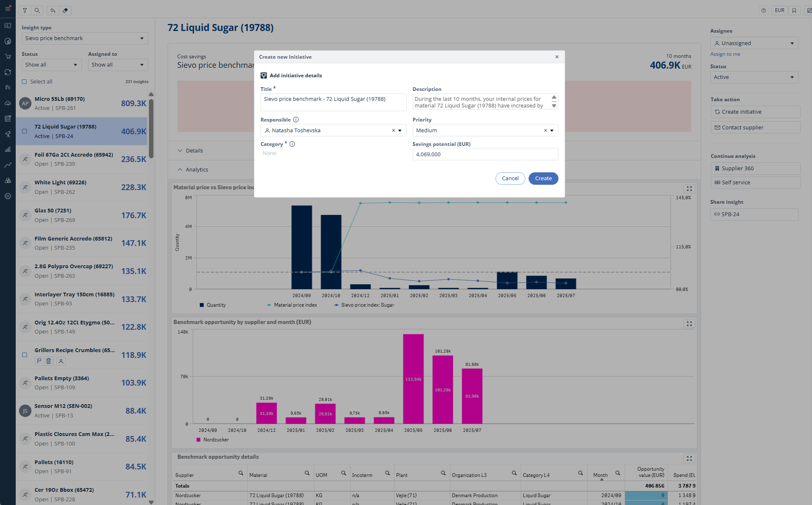This screenshot has width=812, height=505.
Task: Click the Assign to me link
Action: [725, 54]
